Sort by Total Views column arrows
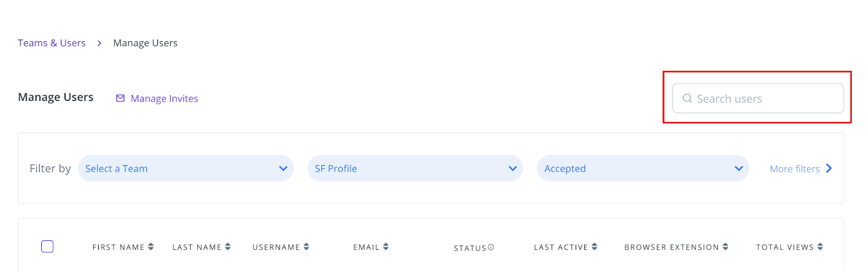Screen dimensions: 868x272 820,247
